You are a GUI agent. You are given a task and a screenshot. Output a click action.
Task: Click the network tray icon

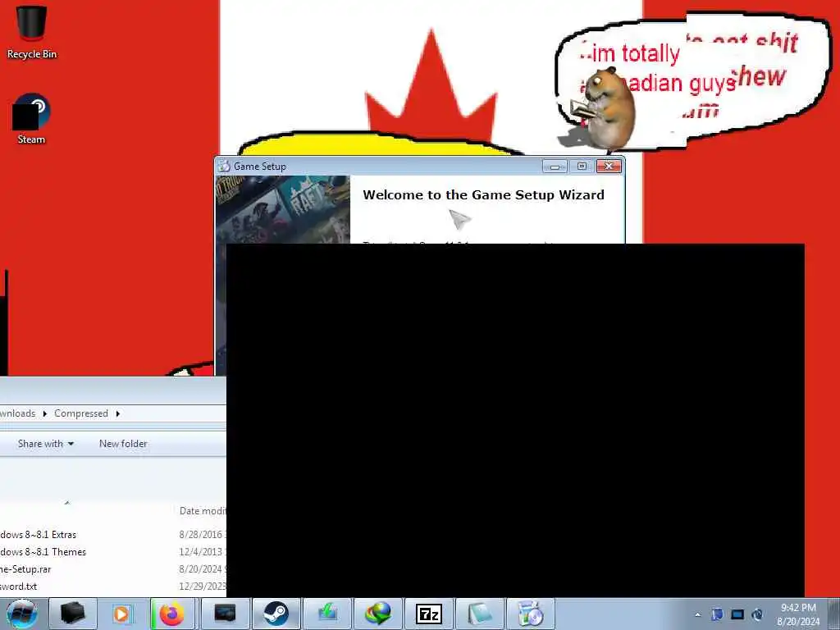coord(737,614)
